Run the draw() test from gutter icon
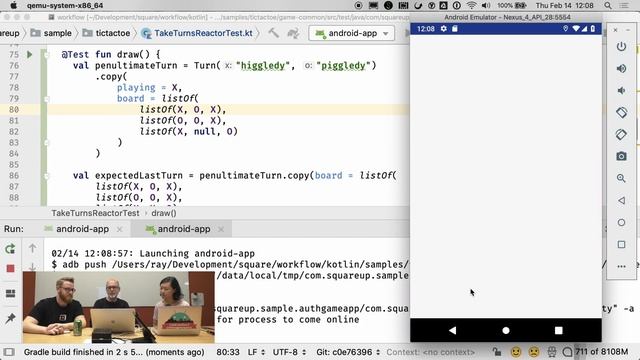640x360 pixels. click(x=29, y=54)
